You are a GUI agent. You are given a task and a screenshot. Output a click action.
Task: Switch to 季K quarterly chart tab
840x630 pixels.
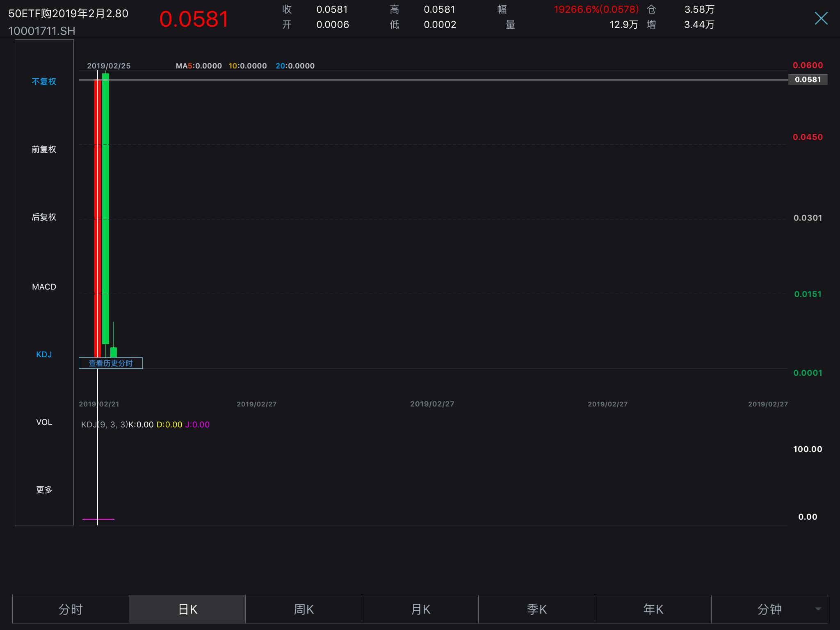(536, 609)
